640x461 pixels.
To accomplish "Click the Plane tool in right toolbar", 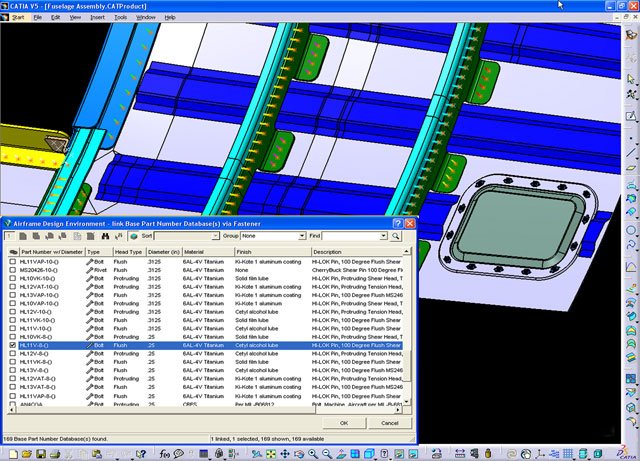I will pyautogui.click(x=631, y=167).
